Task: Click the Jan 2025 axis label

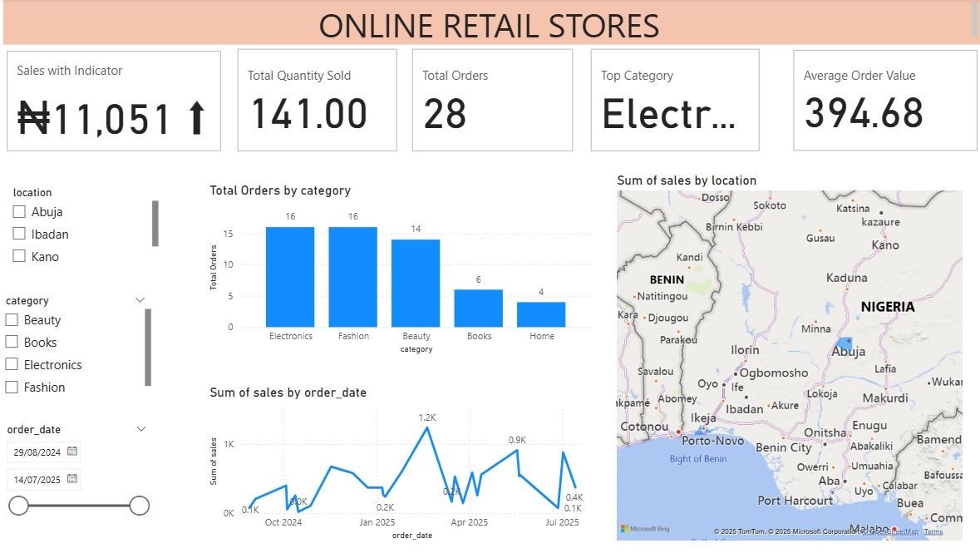Action: 377,522
